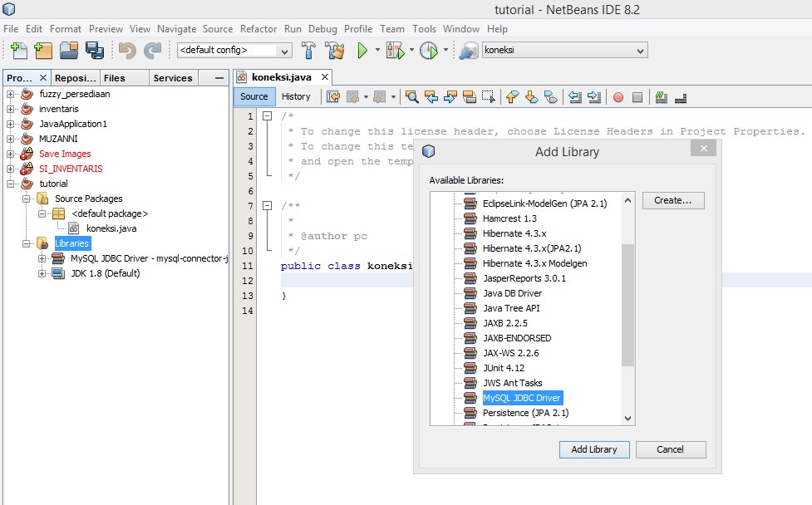Click the Clean and Build icon
This screenshot has width=812, height=505.
click(x=334, y=51)
